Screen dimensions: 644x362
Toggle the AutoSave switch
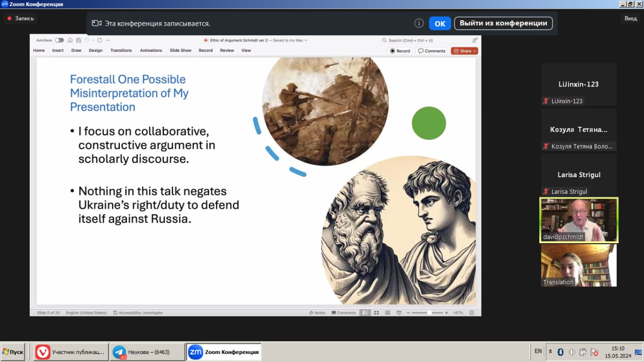tap(59, 40)
